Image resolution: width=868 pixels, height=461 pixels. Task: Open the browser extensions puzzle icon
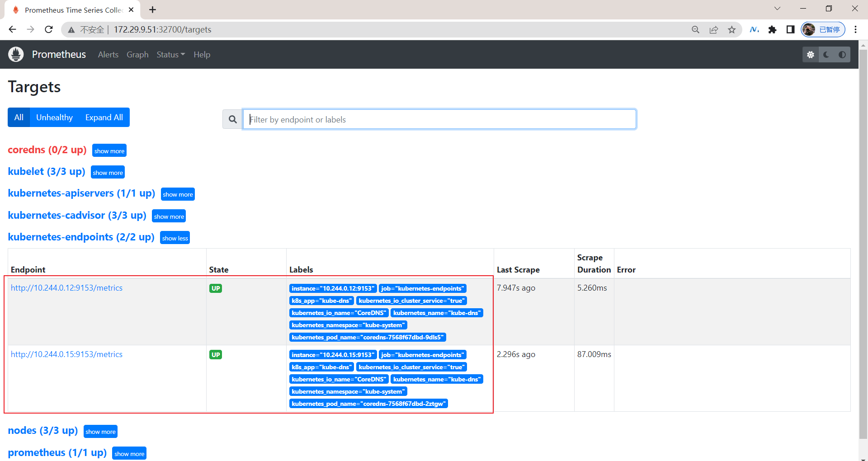pos(772,30)
